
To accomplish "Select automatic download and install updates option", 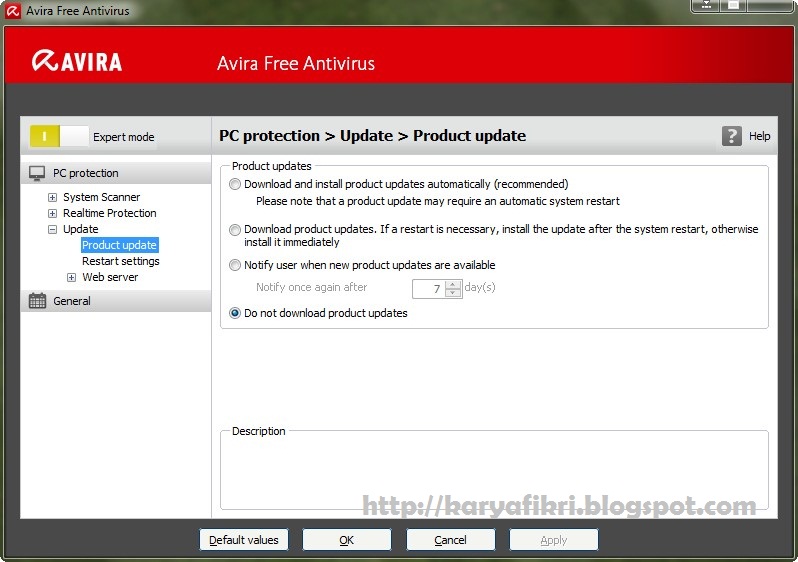I will tap(235, 184).
